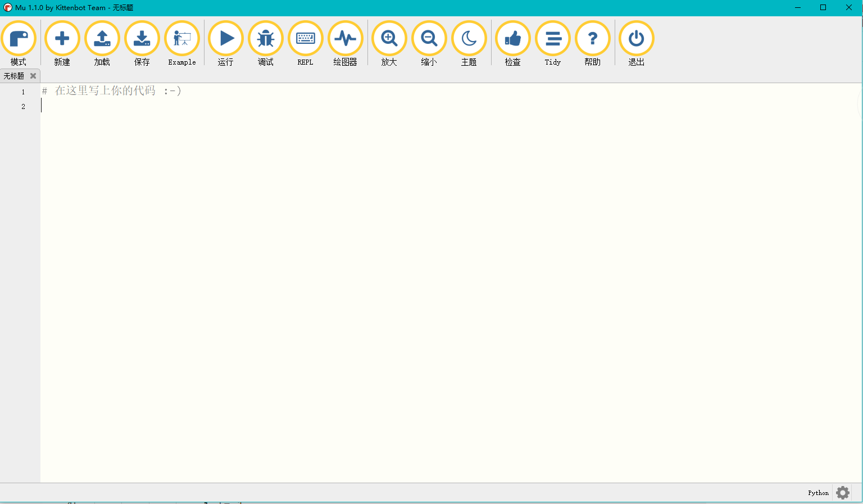The width and height of the screenshot is (863, 504).
Task: Create a new file with 新建
Action: click(x=62, y=44)
